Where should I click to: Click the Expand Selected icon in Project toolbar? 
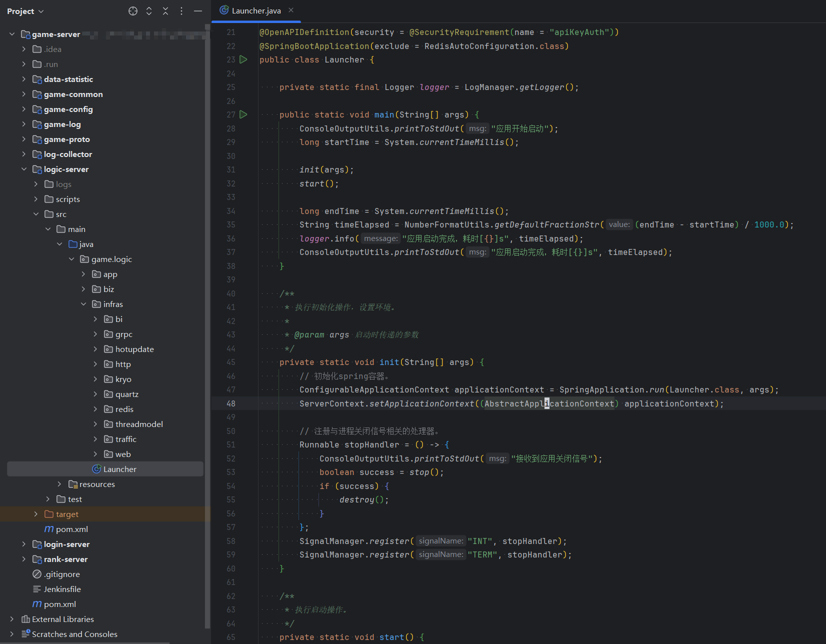[149, 11]
